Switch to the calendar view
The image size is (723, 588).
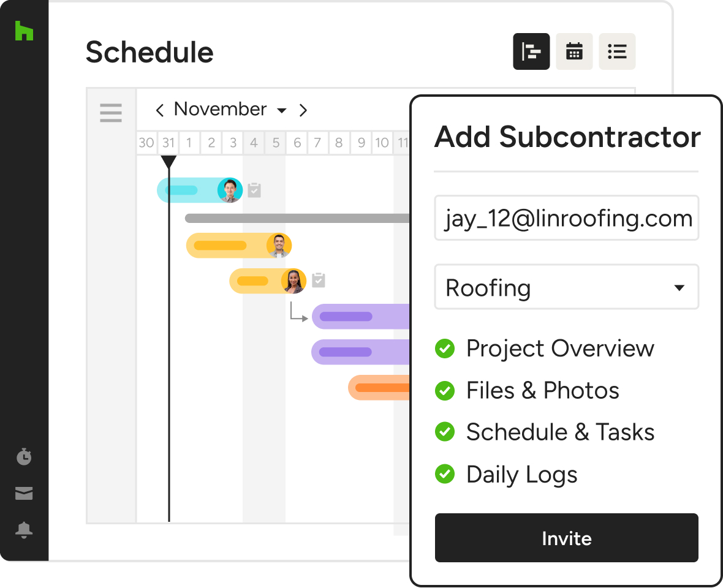pyautogui.click(x=574, y=51)
